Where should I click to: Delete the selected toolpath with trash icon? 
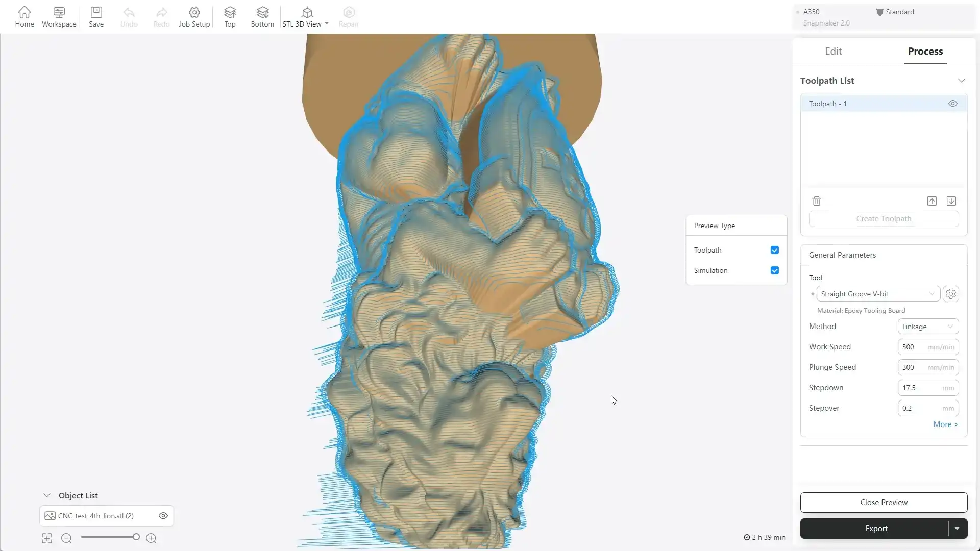click(x=817, y=201)
